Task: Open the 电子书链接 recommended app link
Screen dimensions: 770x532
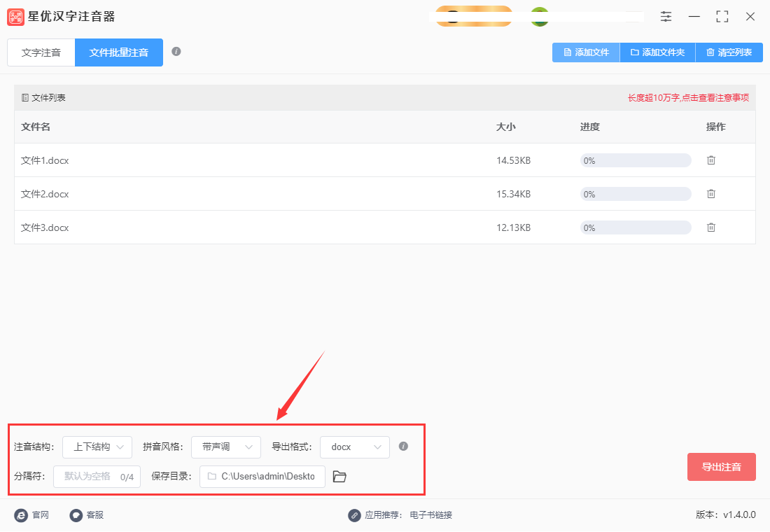Action: click(430, 515)
